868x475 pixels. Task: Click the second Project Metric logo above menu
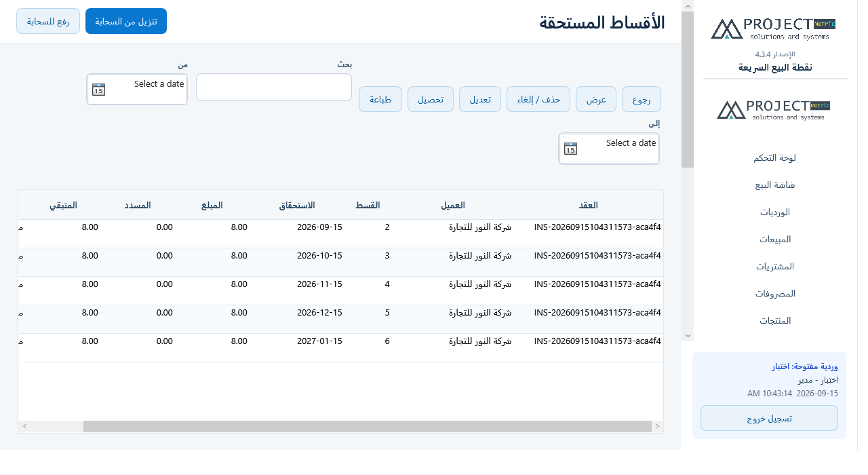point(774,110)
